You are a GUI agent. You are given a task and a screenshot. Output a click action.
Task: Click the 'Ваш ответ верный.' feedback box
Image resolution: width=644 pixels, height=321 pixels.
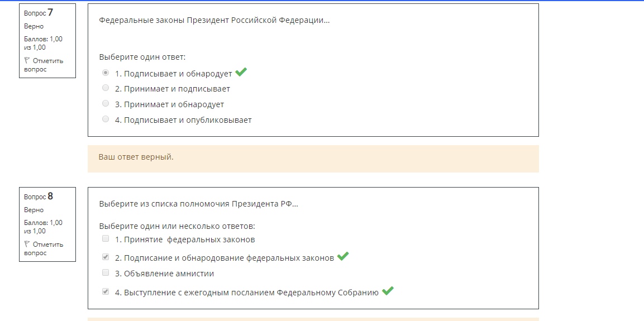click(x=313, y=159)
